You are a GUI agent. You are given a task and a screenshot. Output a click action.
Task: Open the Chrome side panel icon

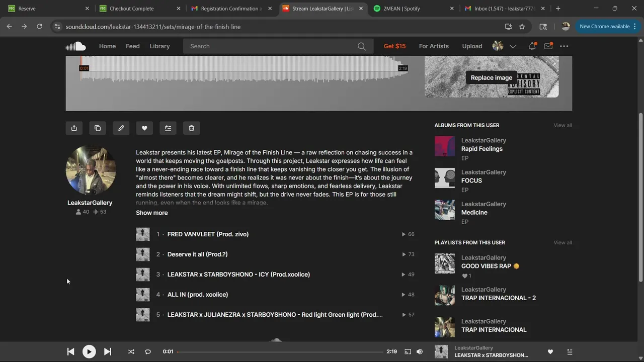pos(543,26)
